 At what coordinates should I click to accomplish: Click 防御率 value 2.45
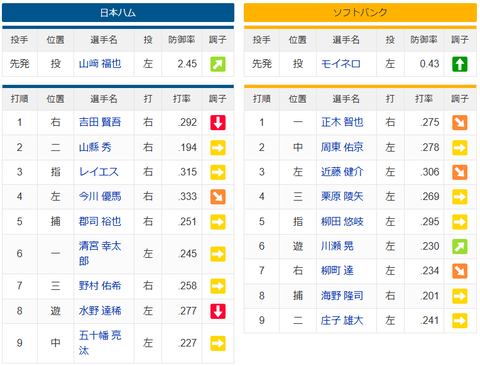[x=187, y=64]
